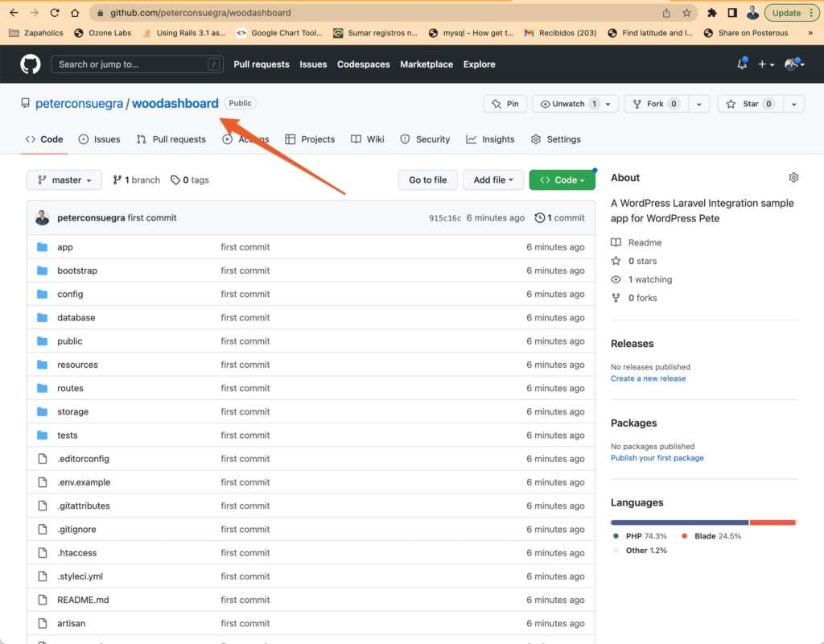The height and width of the screenshot is (644, 824).
Task: Click the peterconsuegra commit author avatar
Action: coord(43,218)
